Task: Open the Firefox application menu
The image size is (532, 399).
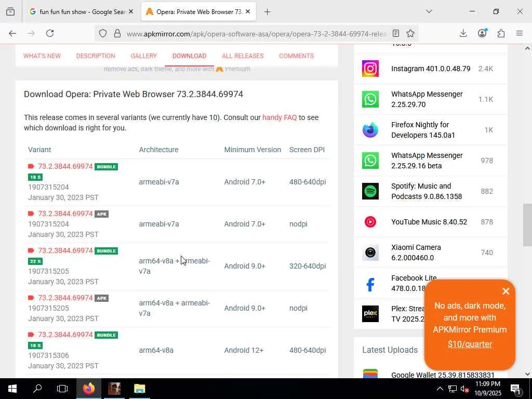Action: click(x=520, y=33)
